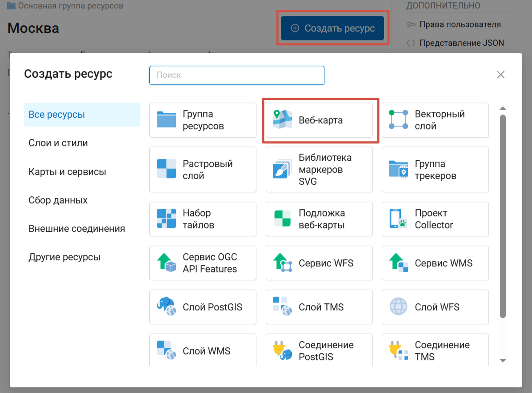Select the WFS layer (Слой WFS) globe icon
Image resolution: width=532 pixels, height=393 pixels.
pyautogui.click(x=398, y=307)
